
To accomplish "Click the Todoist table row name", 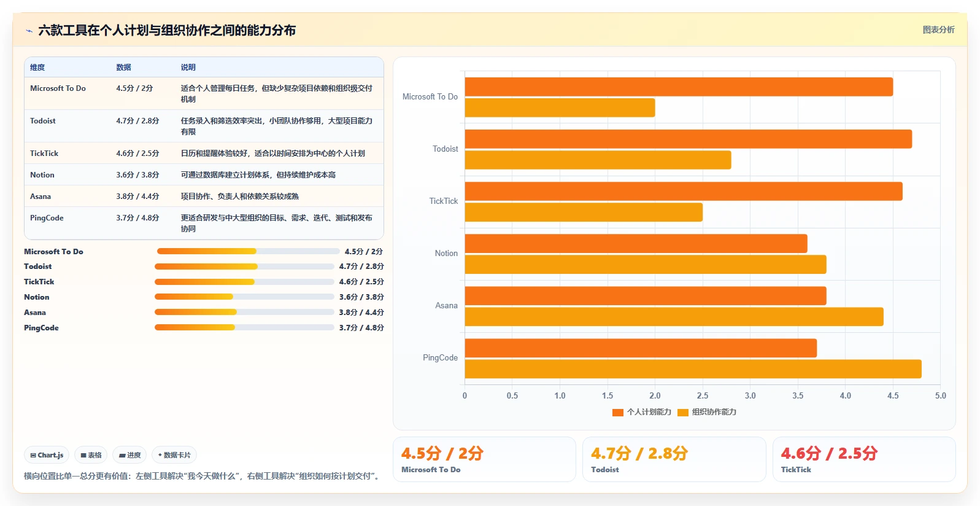I will point(42,121).
